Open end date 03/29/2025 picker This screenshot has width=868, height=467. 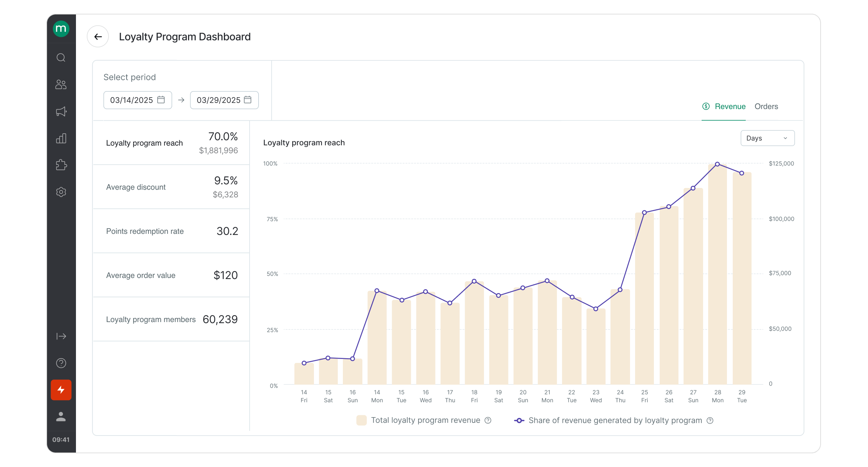(x=224, y=100)
